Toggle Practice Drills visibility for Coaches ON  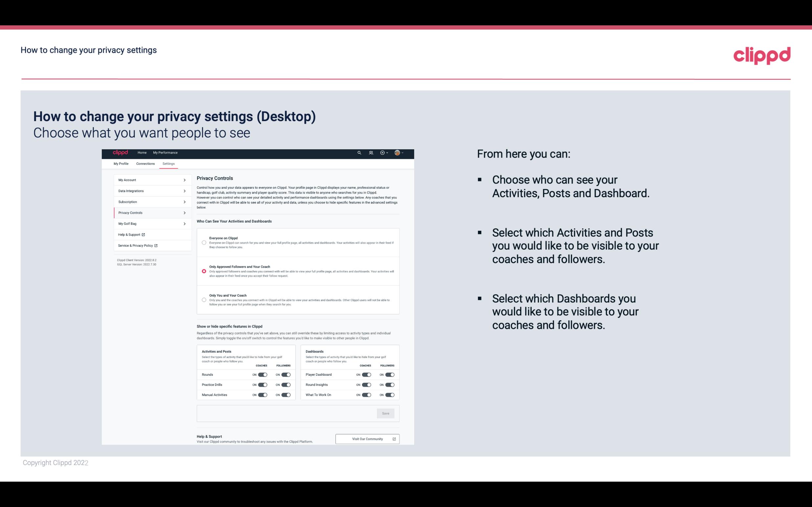coord(262,385)
